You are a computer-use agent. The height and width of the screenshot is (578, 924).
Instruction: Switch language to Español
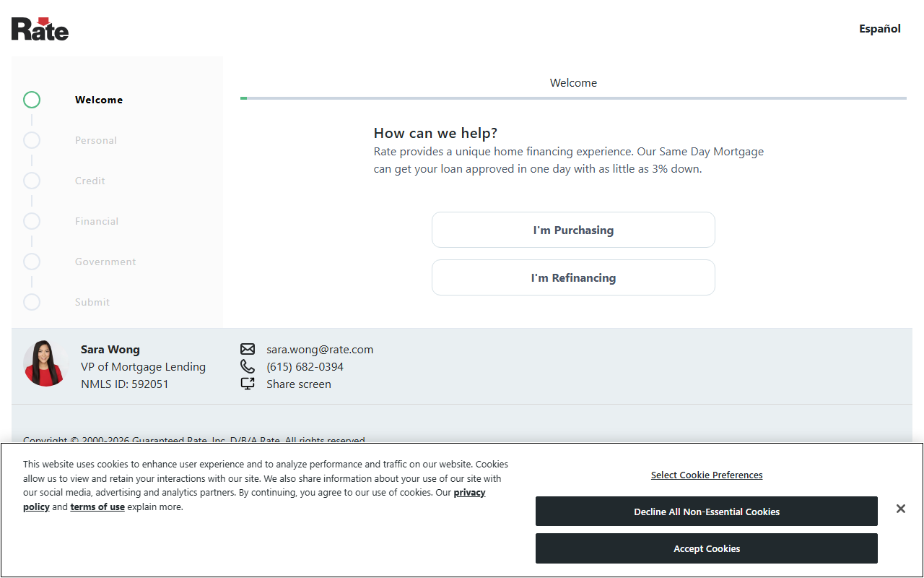[880, 29]
